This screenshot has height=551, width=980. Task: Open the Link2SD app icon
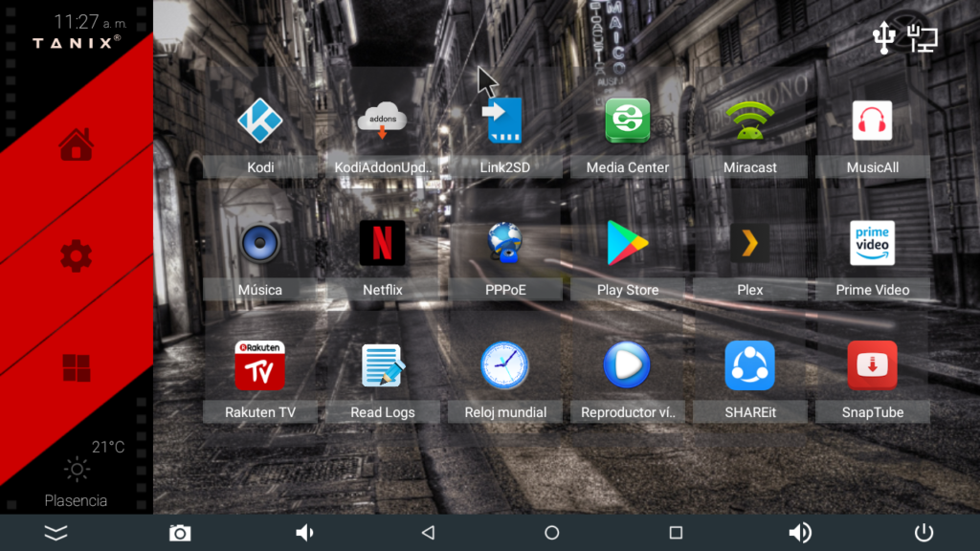[x=503, y=120]
